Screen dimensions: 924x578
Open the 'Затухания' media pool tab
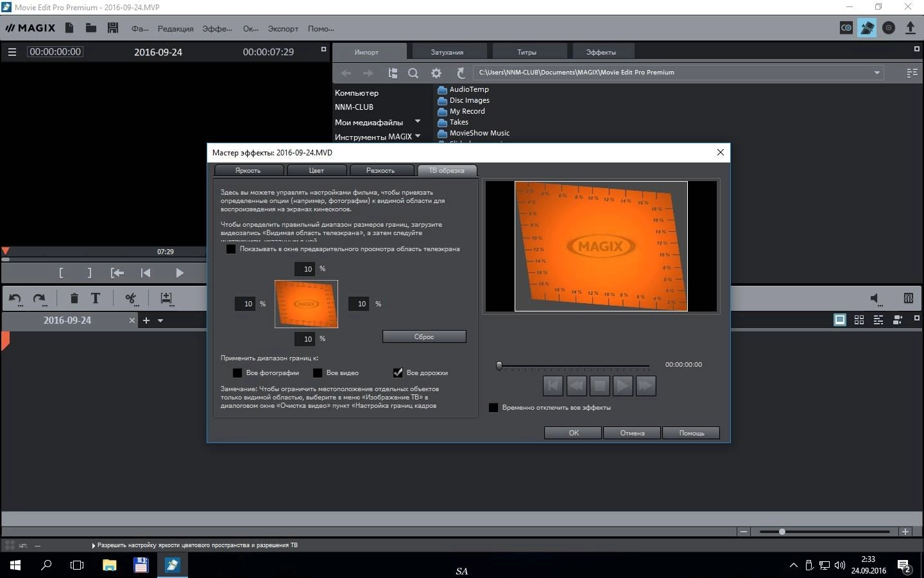[x=447, y=52]
